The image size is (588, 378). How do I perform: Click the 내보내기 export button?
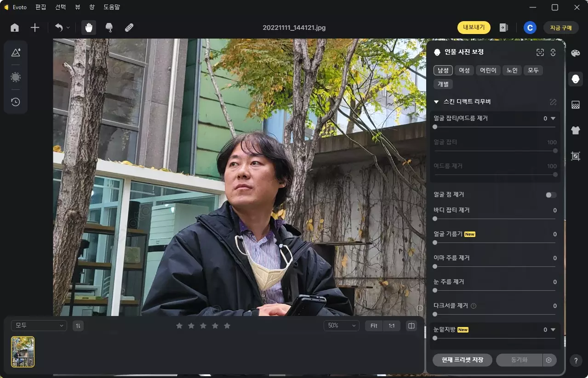point(474,28)
